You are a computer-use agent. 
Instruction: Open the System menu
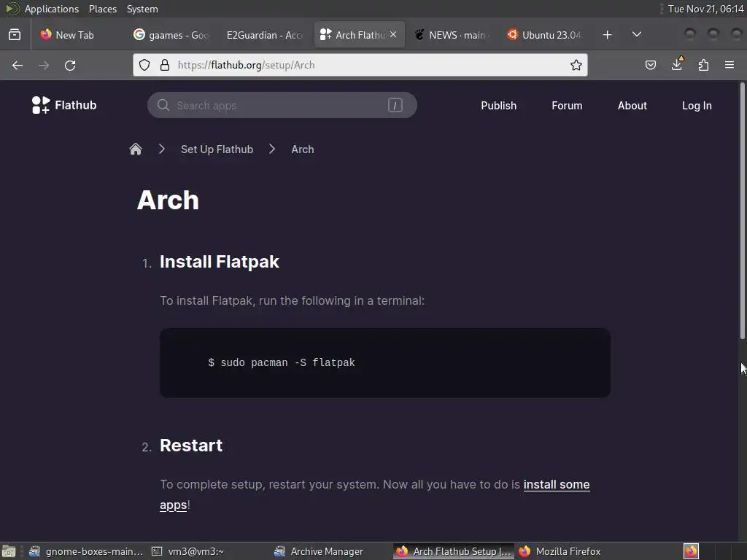tap(142, 9)
